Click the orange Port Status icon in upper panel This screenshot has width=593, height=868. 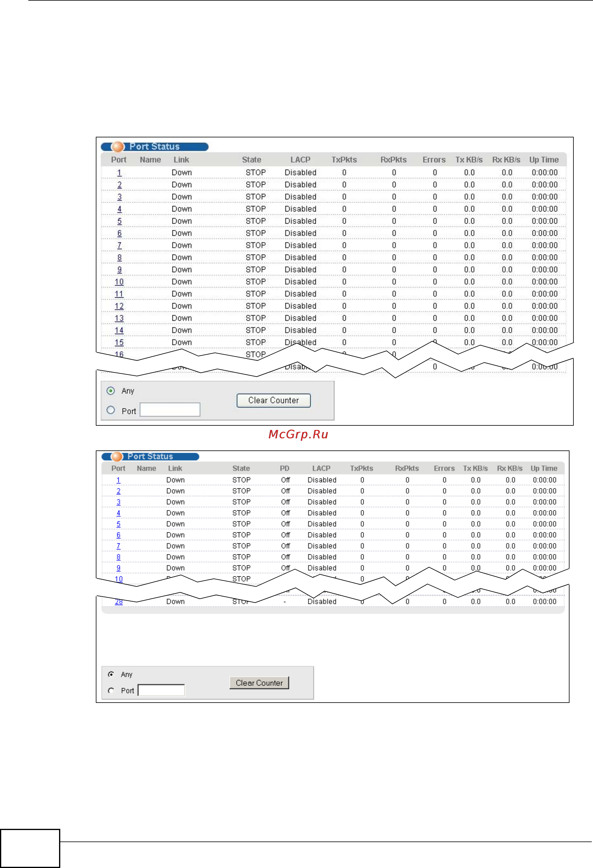point(118,147)
